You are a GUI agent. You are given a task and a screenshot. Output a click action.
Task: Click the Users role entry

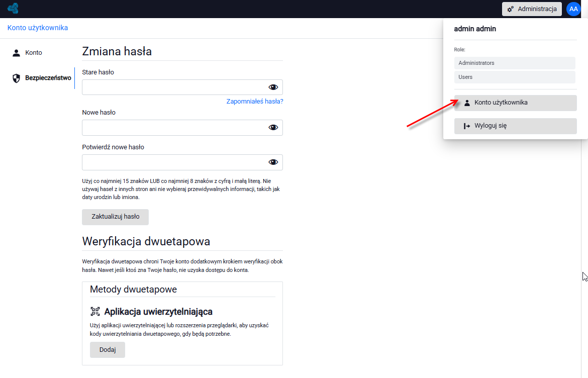point(515,77)
